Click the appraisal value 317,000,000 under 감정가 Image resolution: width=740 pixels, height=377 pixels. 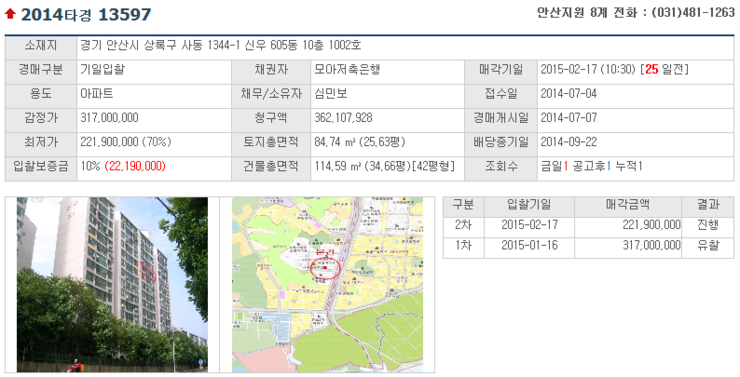[109, 117]
